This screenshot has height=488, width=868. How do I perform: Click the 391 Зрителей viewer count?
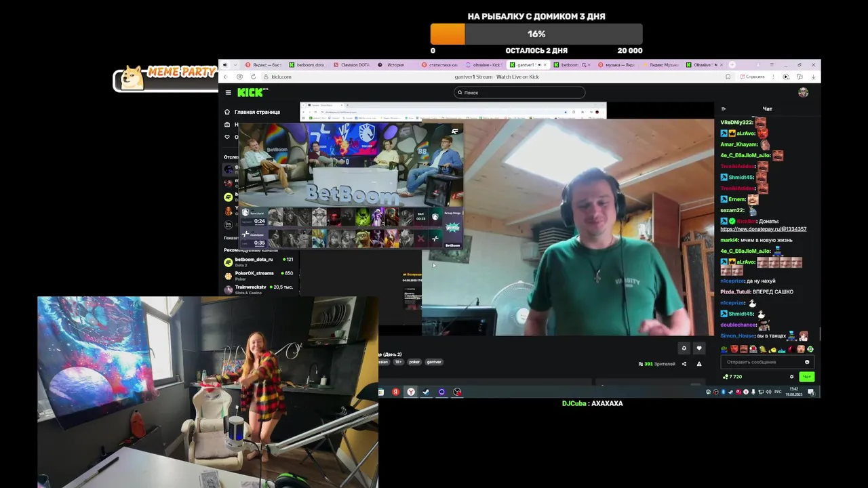(x=656, y=364)
